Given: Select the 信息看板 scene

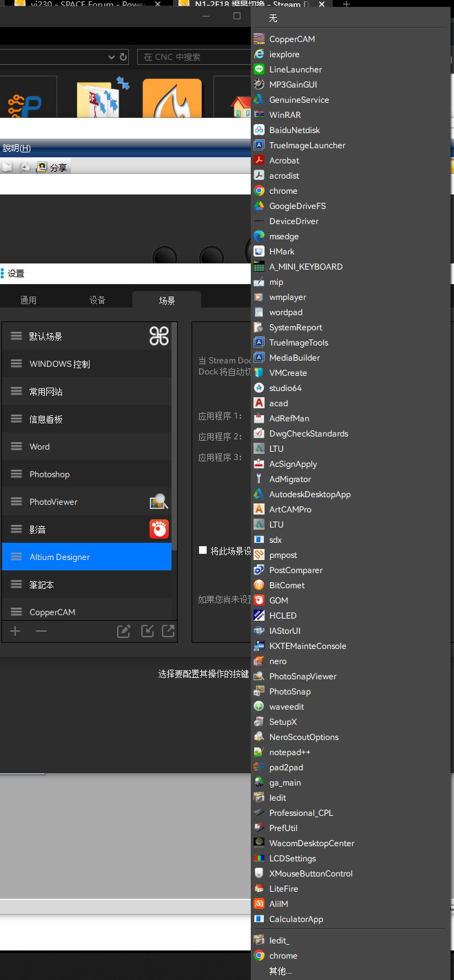Looking at the screenshot, I should 87,419.
